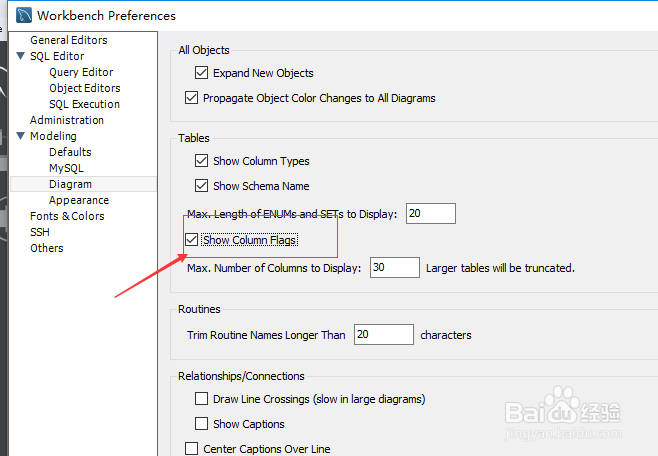This screenshot has width=658, height=456.
Task: Enable Show Captions checkbox
Action: click(201, 424)
